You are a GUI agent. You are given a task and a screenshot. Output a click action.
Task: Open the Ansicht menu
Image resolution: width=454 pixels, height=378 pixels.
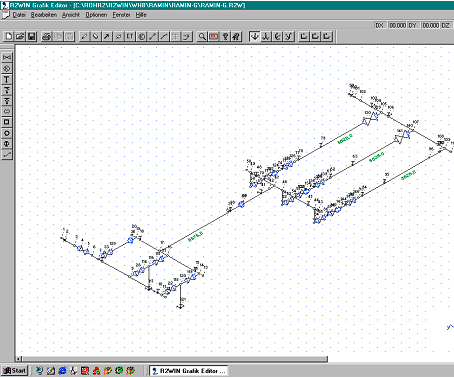click(x=71, y=15)
